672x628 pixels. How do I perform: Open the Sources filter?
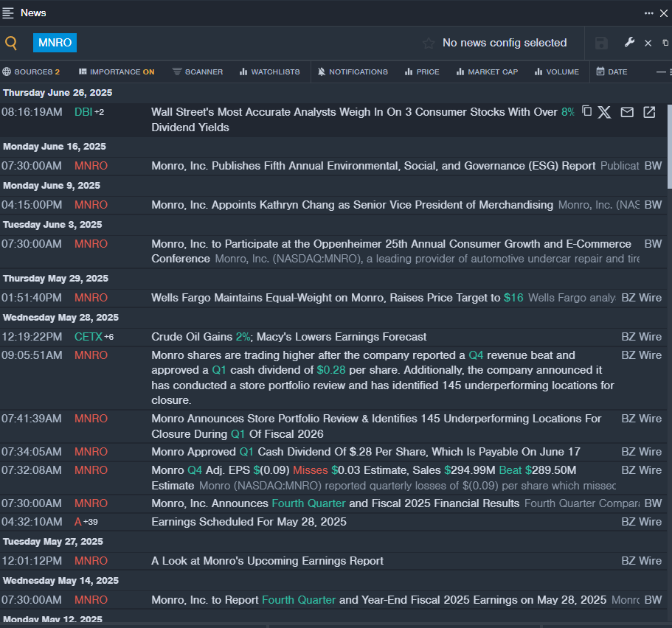(x=31, y=72)
